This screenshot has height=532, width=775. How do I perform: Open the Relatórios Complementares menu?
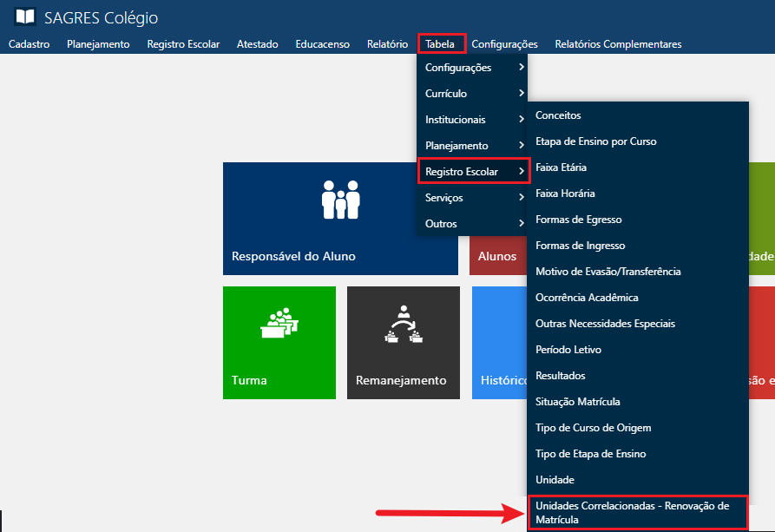tap(618, 44)
